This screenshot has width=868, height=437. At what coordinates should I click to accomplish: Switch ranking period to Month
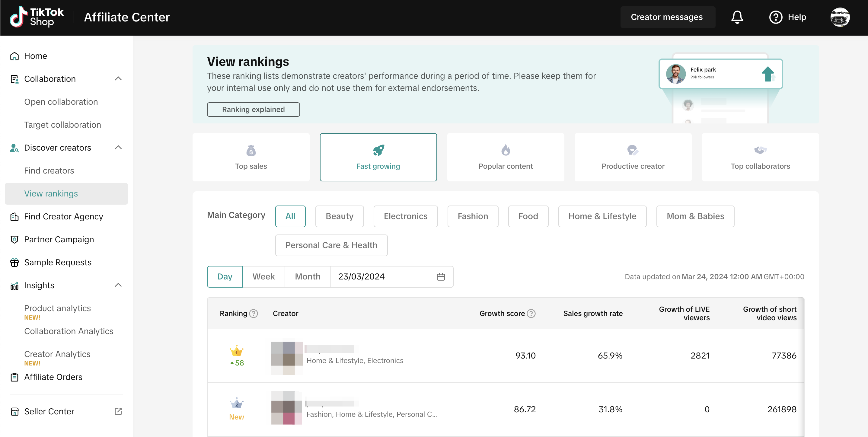coord(307,277)
